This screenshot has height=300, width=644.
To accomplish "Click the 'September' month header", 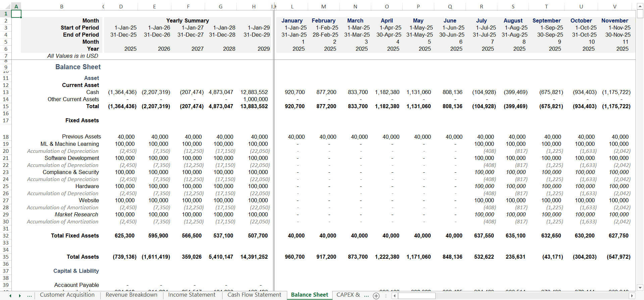I will (546, 21).
